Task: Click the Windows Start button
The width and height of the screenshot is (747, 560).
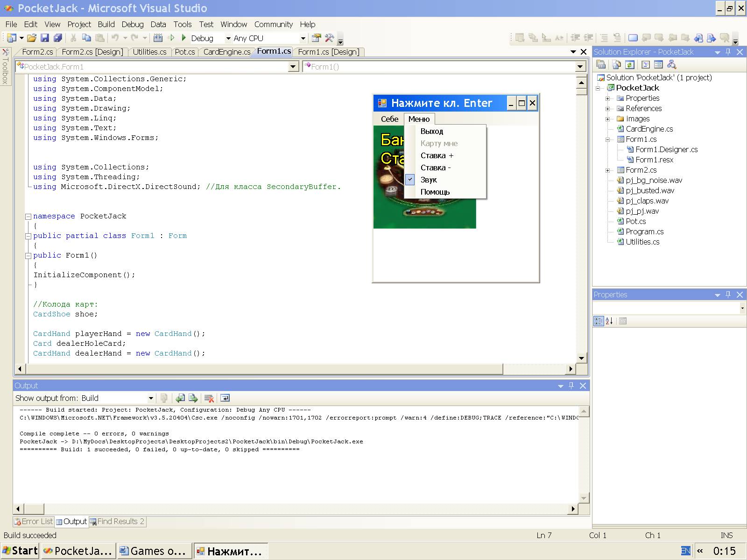Action: pyautogui.click(x=20, y=551)
